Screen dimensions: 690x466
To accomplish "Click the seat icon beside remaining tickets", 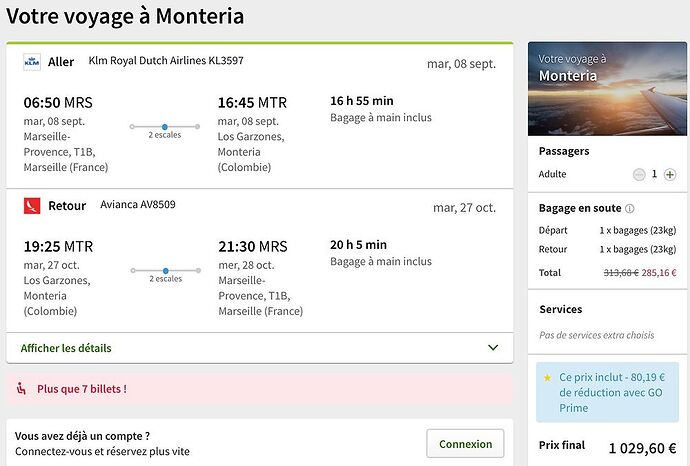I will 21,389.
